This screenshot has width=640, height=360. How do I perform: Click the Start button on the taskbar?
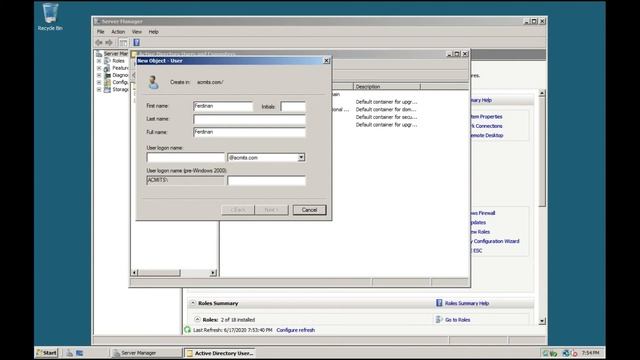[x=47, y=353]
